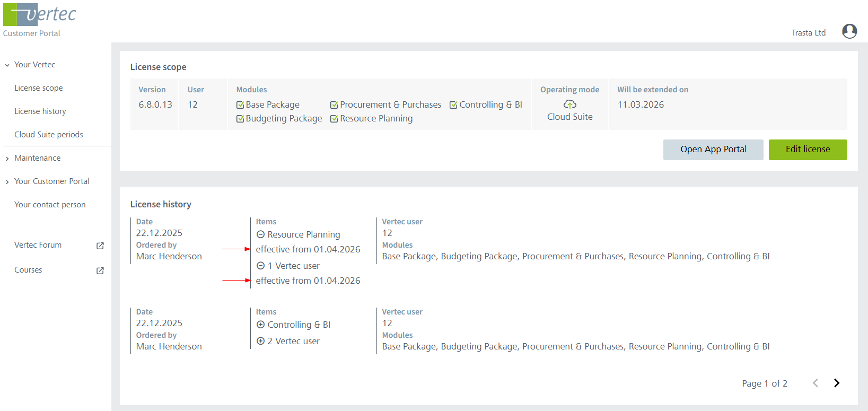This screenshot has height=411, width=868.
Task: Open the user profile avatar icon
Action: point(849,32)
